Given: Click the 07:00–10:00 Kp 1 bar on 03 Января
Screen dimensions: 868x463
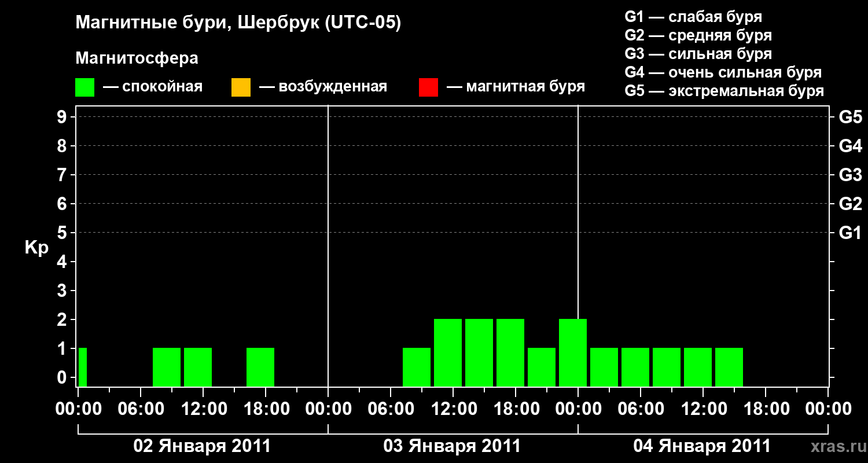Looking at the screenshot, I should tap(417, 367).
